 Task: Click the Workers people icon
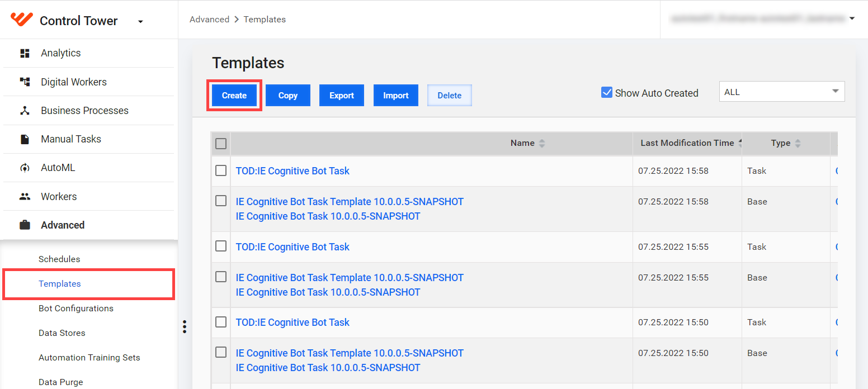(x=25, y=197)
